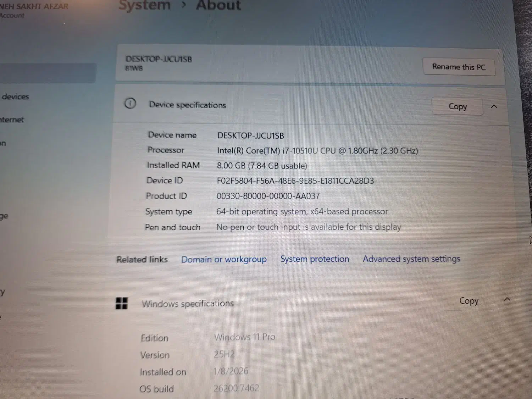Viewport: 532px width, 399px height.
Task: Click the 'Processor' label
Action: tap(166, 150)
